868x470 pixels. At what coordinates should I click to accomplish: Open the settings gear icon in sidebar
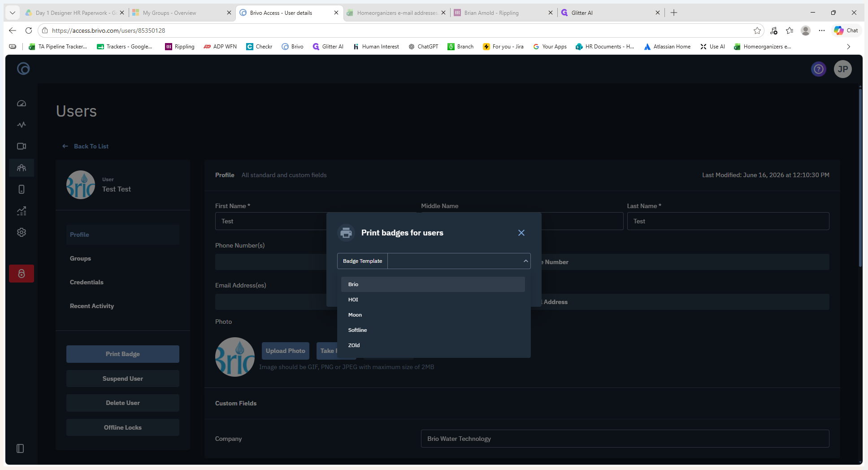[22, 232]
